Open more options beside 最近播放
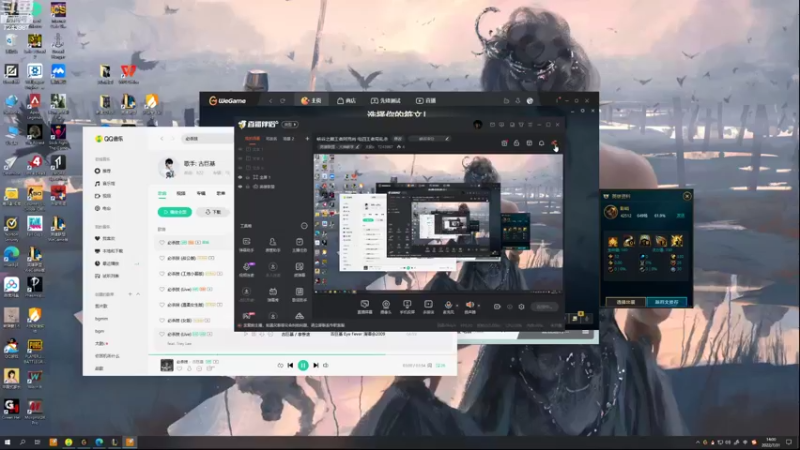Image resolution: width=800 pixels, height=450 pixels. pos(137,264)
